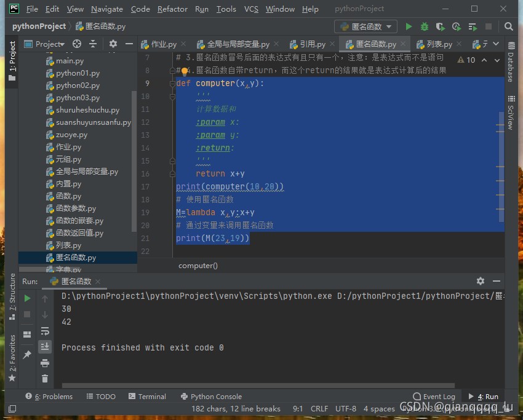Open the run configuration dropdown 匿名函数
Image resolution: width=523 pixels, height=420 pixels.
(x=367, y=26)
